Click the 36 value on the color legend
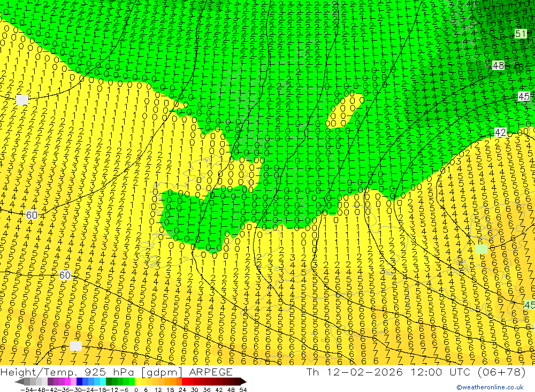 207,390
